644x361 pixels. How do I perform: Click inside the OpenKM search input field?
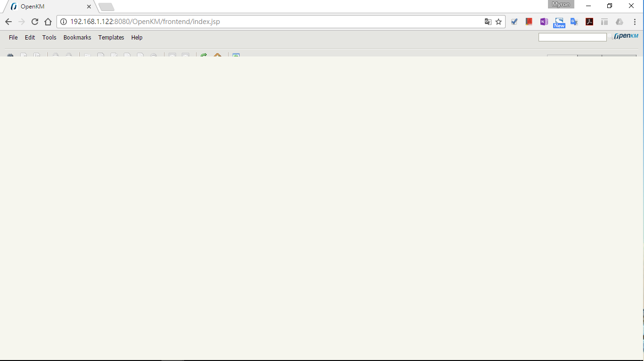[x=572, y=36]
